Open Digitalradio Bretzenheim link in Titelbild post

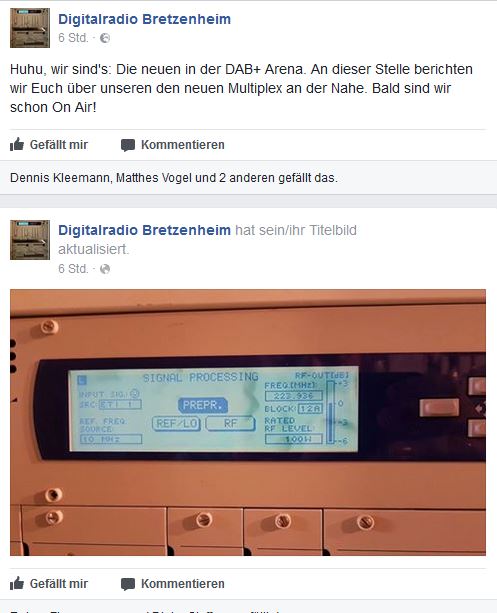[x=144, y=230]
